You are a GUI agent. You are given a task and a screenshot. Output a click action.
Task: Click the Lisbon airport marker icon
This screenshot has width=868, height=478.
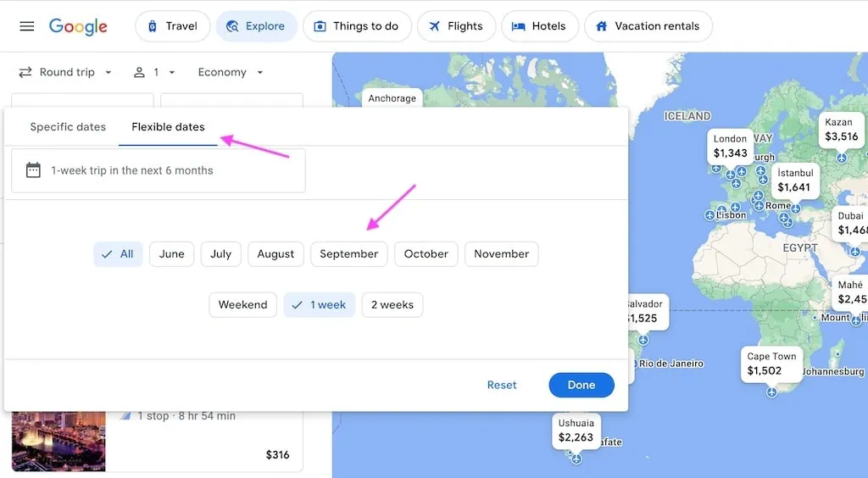[x=709, y=215]
